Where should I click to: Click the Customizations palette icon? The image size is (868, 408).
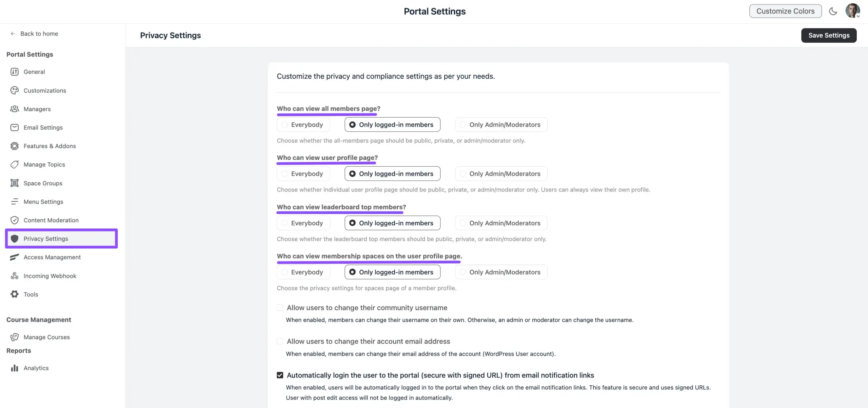click(14, 90)
